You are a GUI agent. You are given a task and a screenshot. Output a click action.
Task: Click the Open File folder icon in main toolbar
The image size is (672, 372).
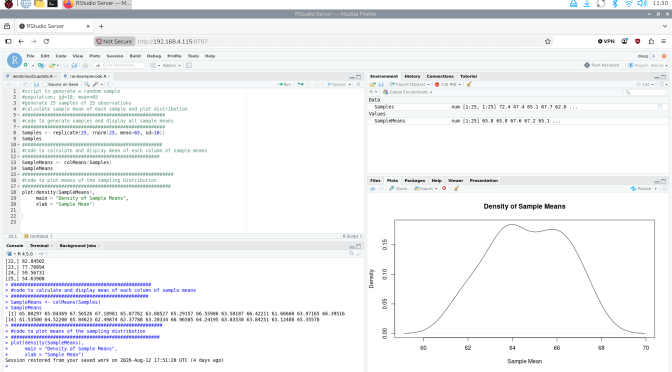pos(52,65)
